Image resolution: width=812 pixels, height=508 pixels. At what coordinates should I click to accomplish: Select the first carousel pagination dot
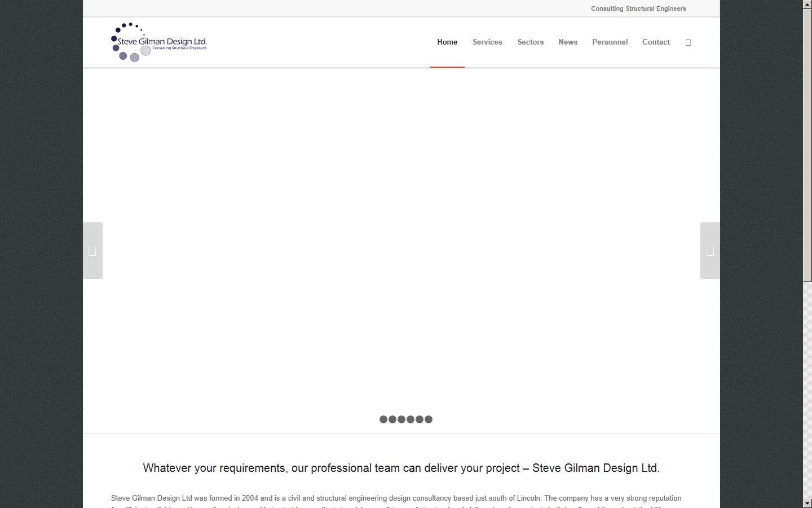pyautogui.click(x=382, y=419)
